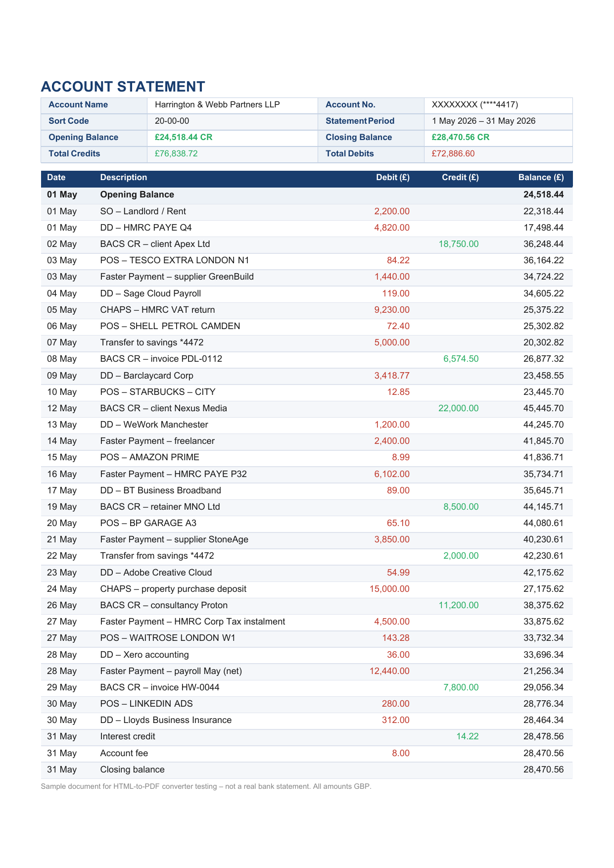
Task: Select the SO – Landlord / Rent description
Action: click(x=143, y=211)
